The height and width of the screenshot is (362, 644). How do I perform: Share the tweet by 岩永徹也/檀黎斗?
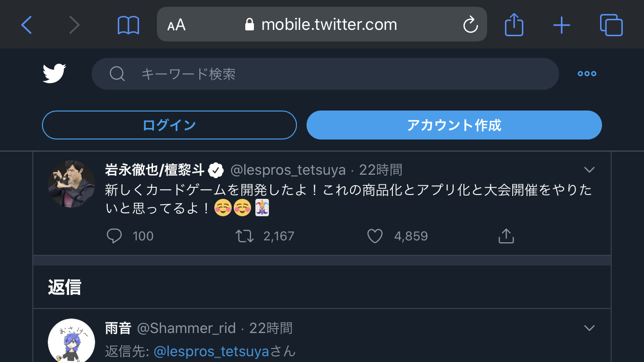[506, 236]
